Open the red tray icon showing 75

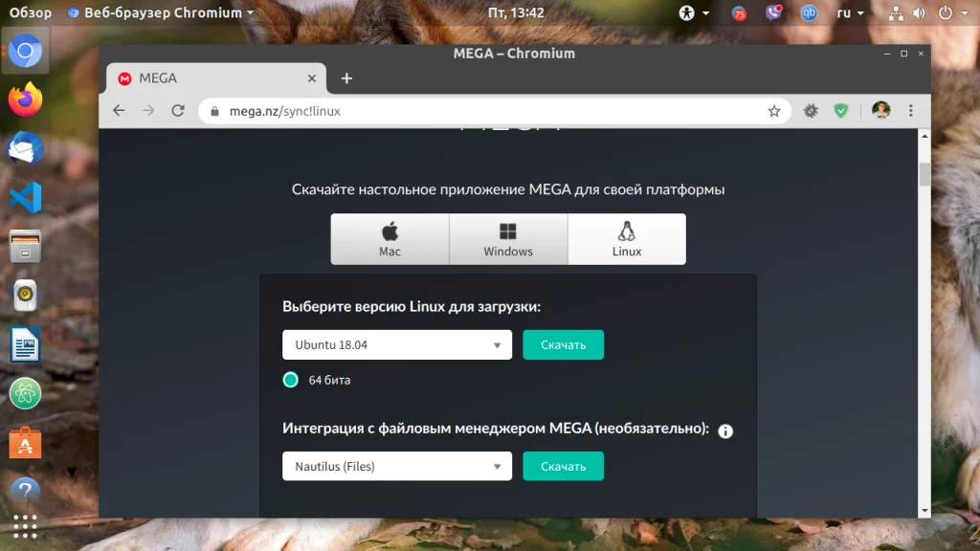click(x=740, y=13)
